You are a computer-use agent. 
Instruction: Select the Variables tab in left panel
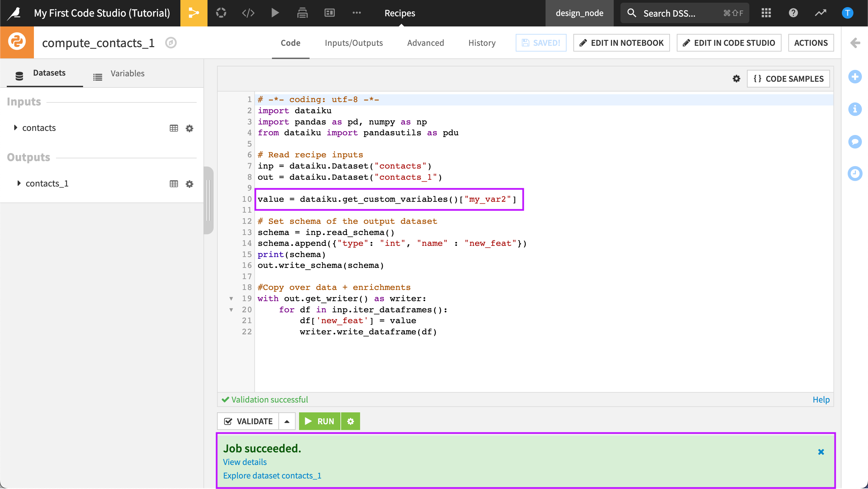pos(119,74)
